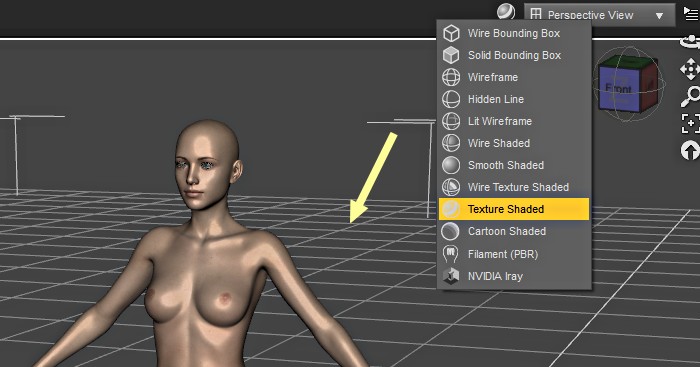Choose Solid Bounding Box draw style

point(514,55)
